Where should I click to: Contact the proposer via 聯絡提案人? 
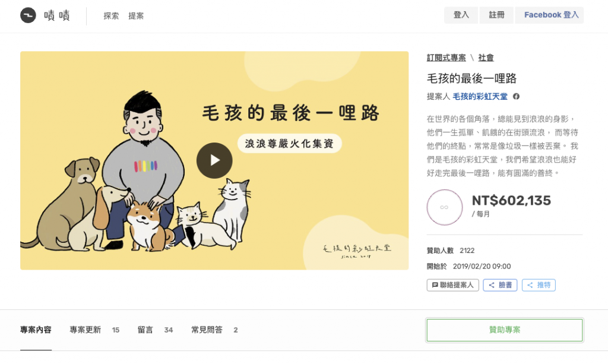453,285
